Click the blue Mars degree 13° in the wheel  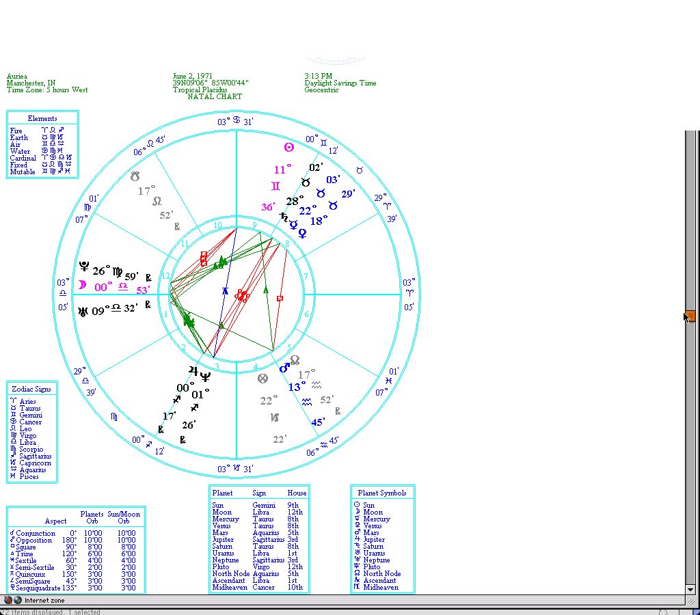tap(297, 387)
